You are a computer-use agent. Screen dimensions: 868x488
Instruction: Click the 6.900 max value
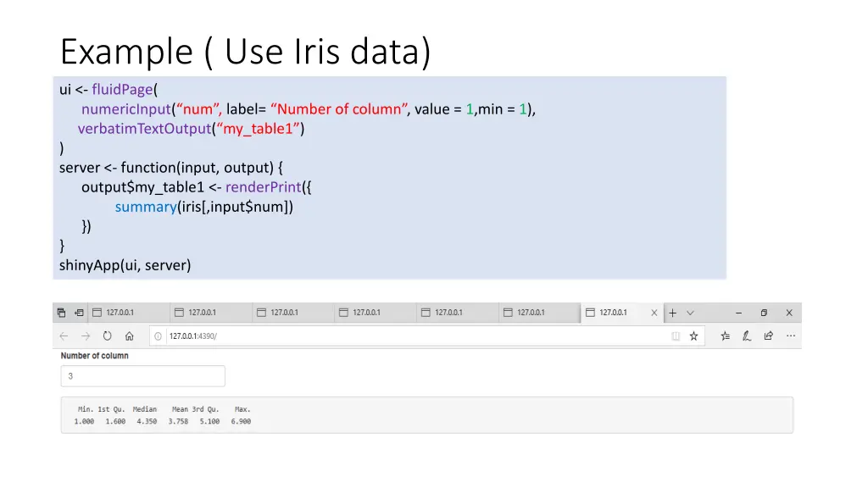tap(241, 422)
